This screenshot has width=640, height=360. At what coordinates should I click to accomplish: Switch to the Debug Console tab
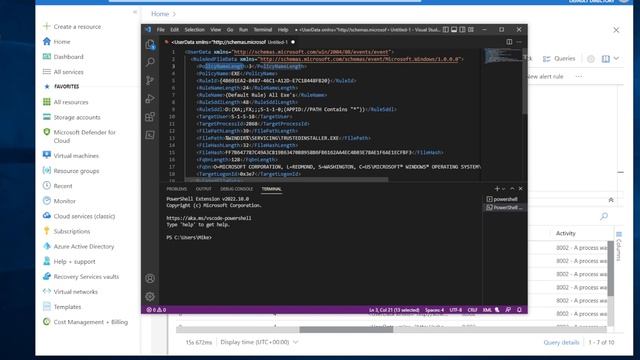coord(236,189)
